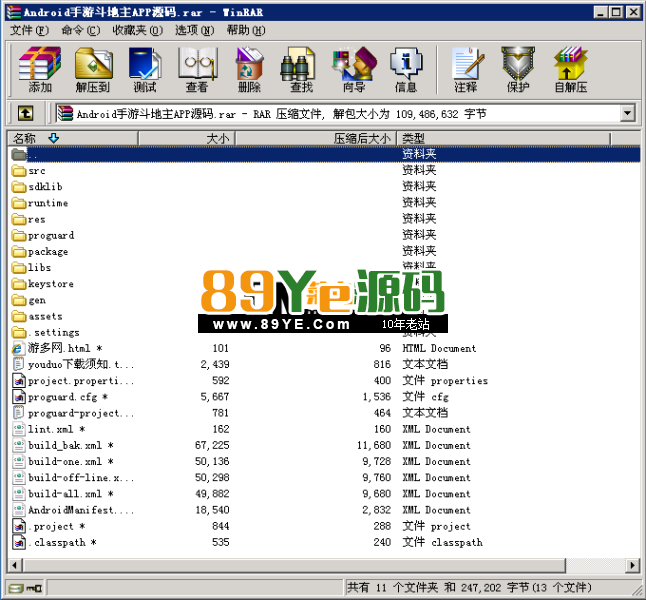Click the 文件 properties type cell

pos(445,381)
